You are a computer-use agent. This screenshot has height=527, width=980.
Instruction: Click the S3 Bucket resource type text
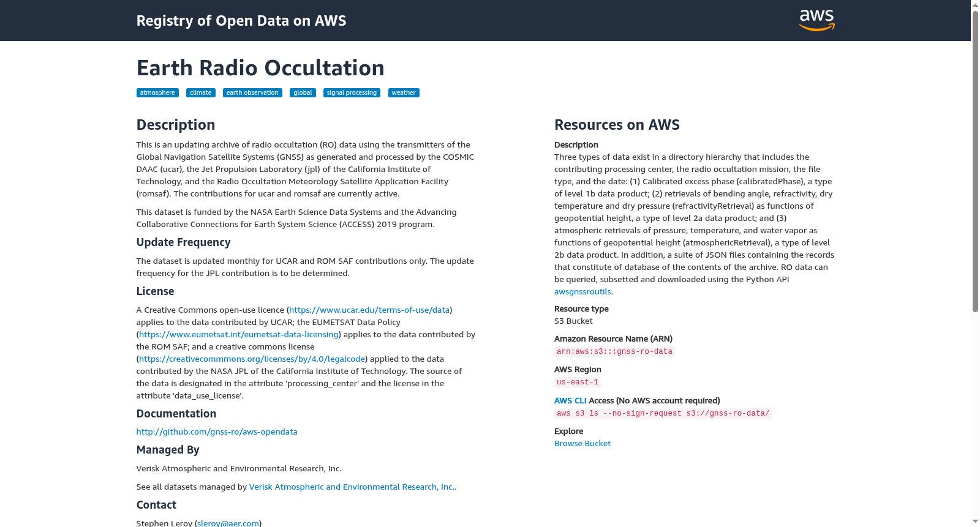pyautogui.click(x=573, y=321)
